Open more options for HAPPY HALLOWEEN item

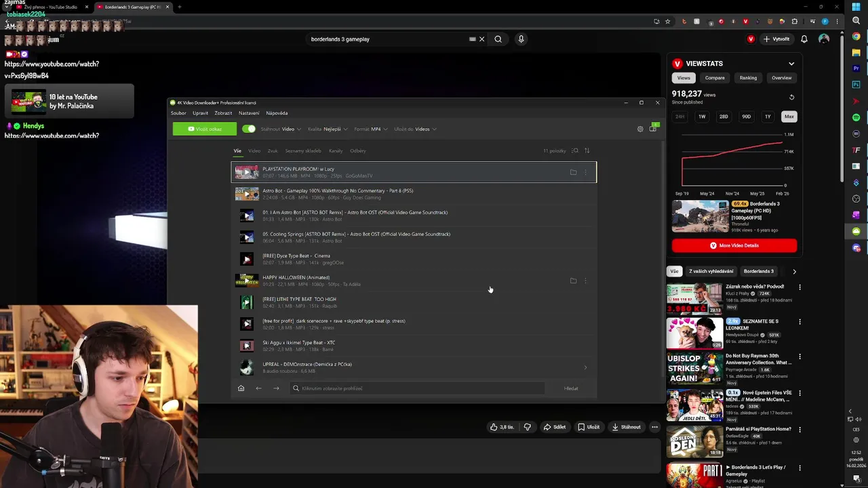click(585, 281)
